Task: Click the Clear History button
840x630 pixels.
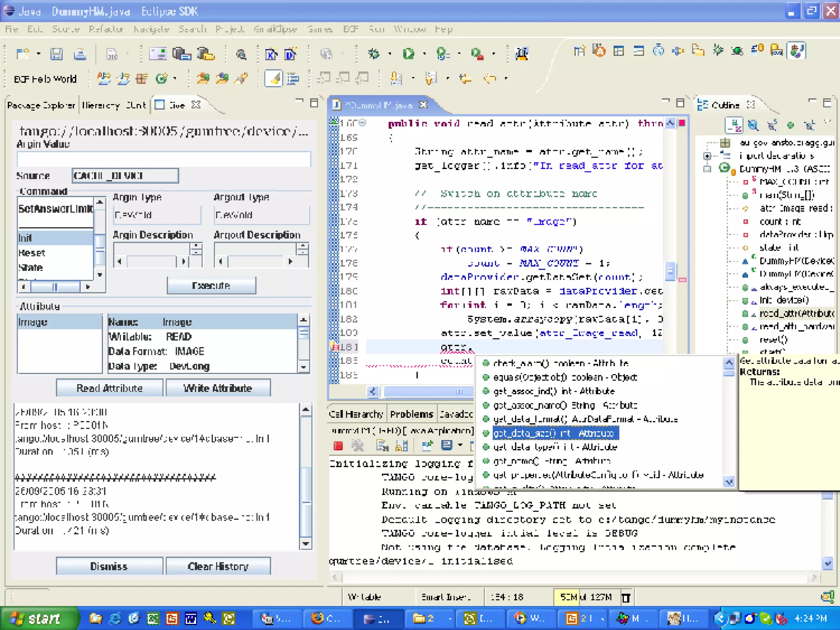Action: [x=218, y=566]
